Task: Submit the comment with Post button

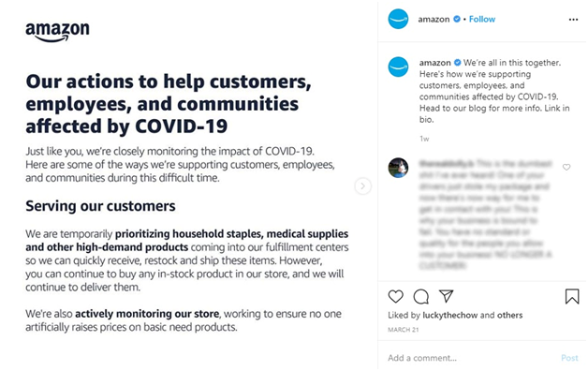Action: [x=569, y=358]
